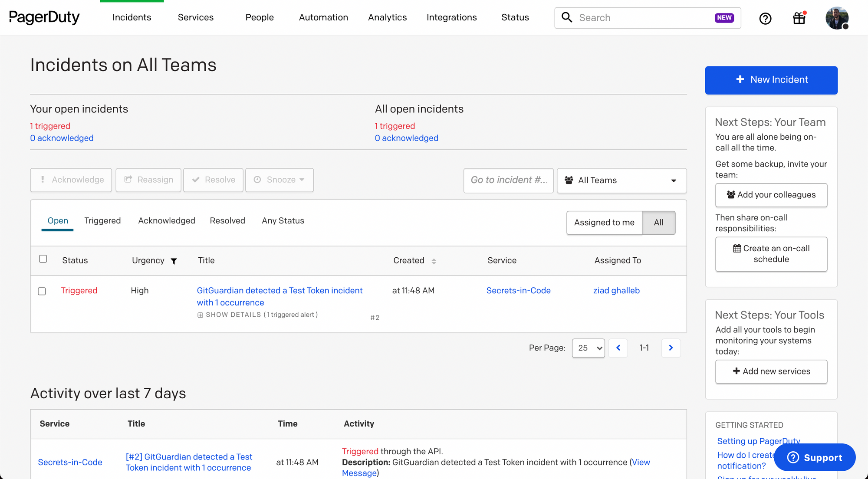Open [#2] GitGuardian activity title link
The image size is (868, 479).
tap(189, 463)
